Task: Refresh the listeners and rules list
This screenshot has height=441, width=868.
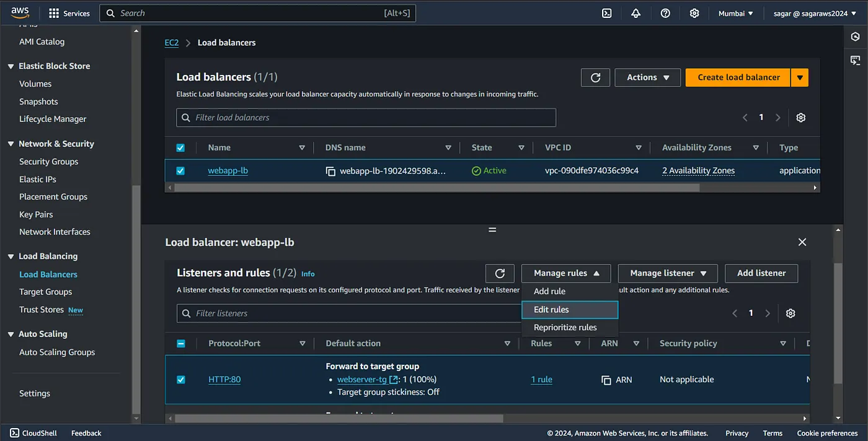Action: click(500, 273)
